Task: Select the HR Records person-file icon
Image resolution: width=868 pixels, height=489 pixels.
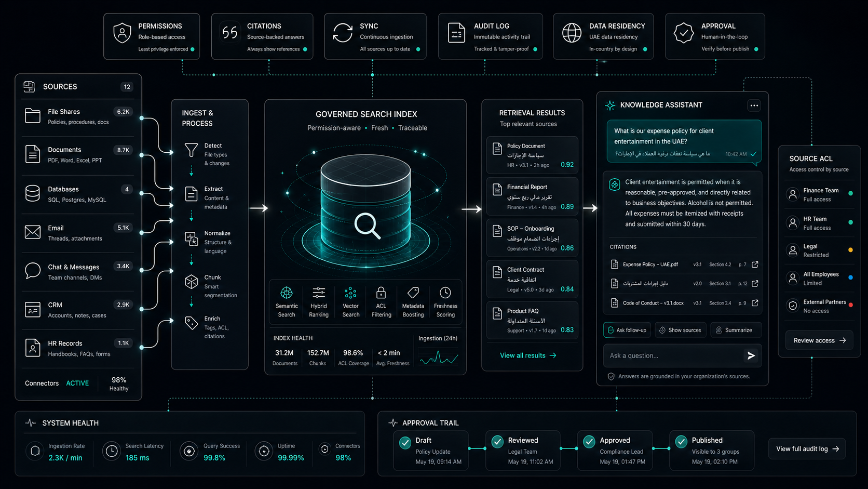Action: pyautogui.click(x=33, y=347)
